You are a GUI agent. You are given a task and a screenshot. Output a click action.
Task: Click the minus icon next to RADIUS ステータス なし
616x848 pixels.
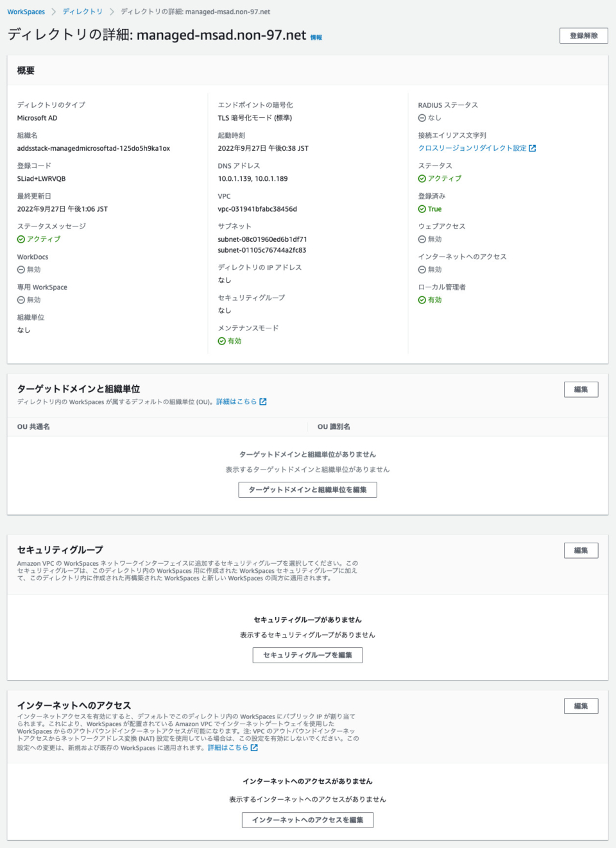click(422, 117)
